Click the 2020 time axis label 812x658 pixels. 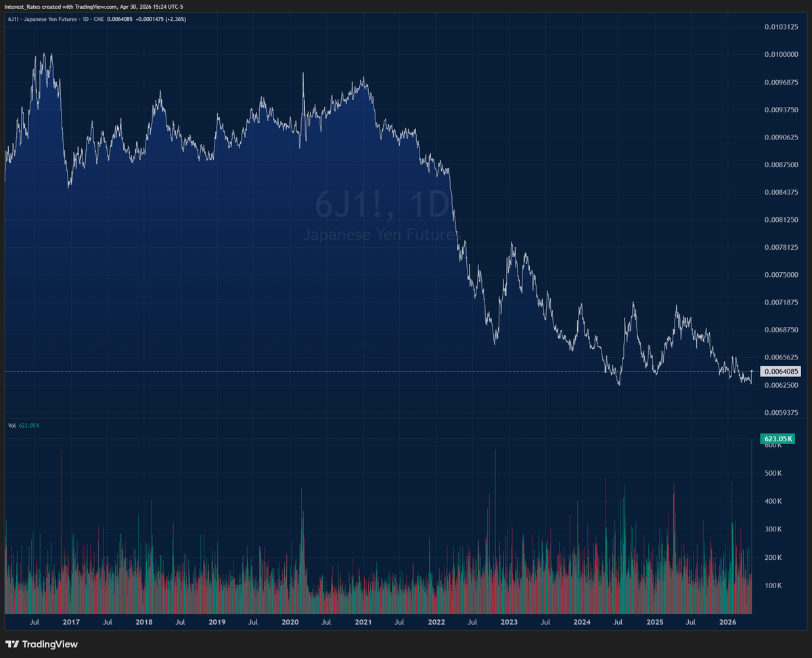(290, 622)
